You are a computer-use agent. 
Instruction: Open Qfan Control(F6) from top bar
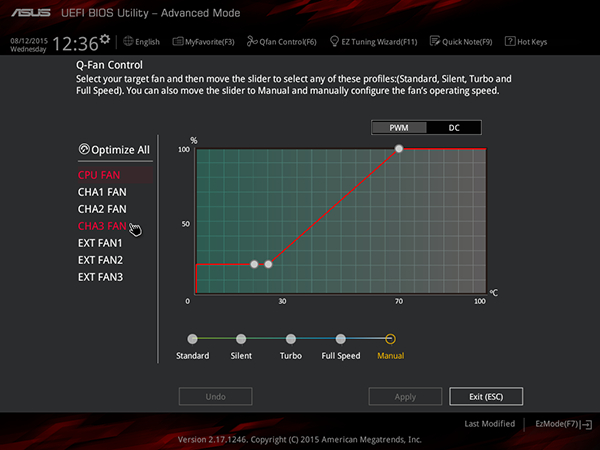click(282, 41)
